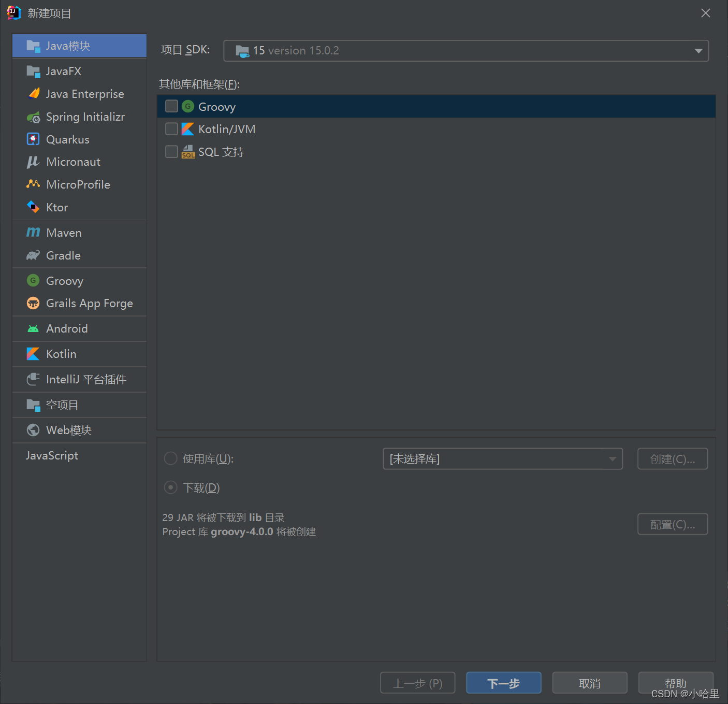Click the Java Enterprise flame icon
This screenshot has height=704, width=728.
point(34,93)
